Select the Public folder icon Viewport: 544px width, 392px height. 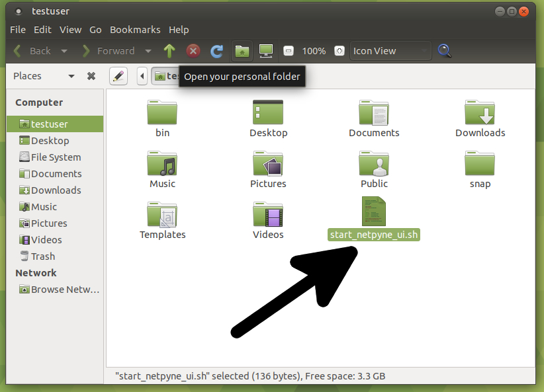[374, 163]
